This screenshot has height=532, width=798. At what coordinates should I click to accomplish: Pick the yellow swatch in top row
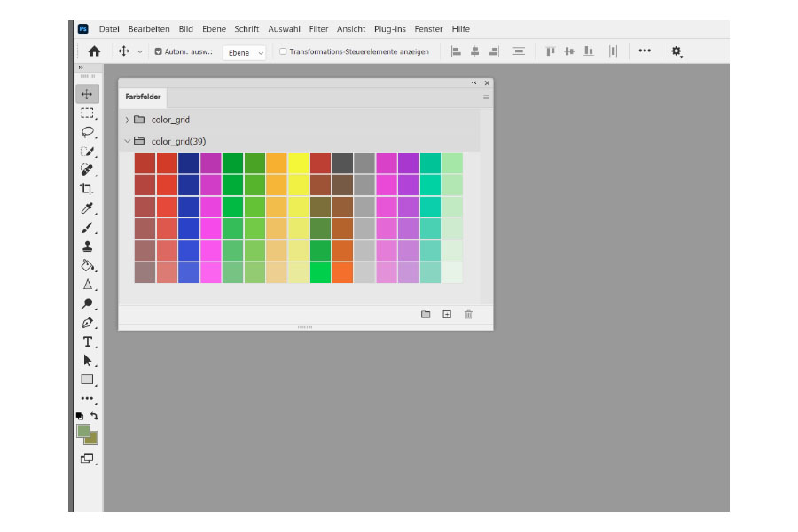(299, 162)
